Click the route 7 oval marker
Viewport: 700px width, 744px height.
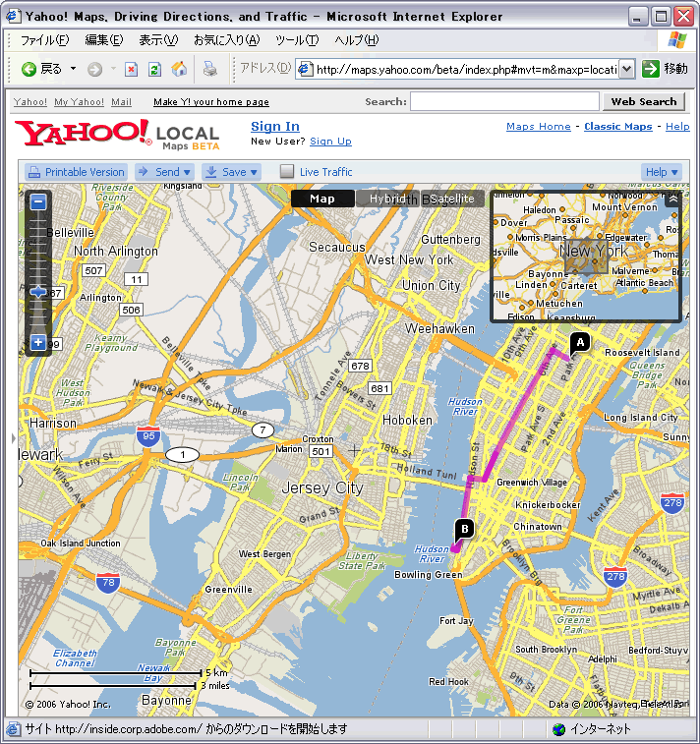[x=262, y=429]
